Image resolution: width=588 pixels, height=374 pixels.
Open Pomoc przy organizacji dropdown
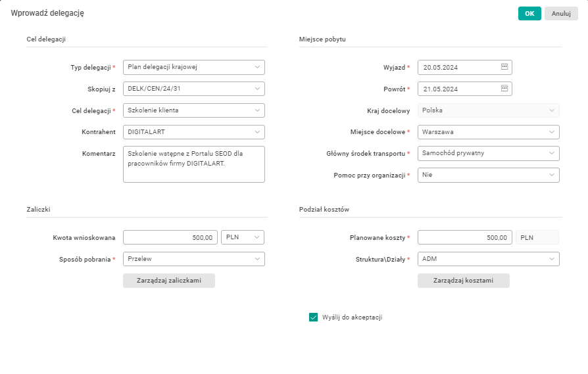(551, 175)
